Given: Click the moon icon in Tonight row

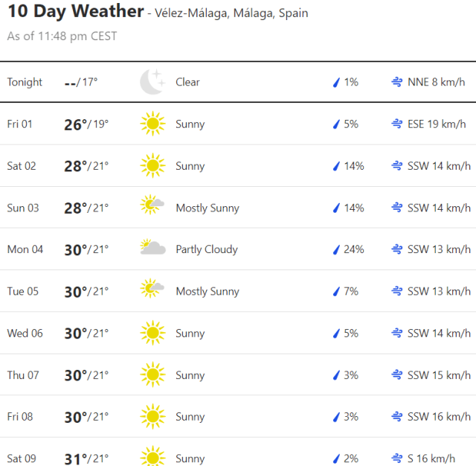Looking at the screenshot, I should tap(152, 82).
